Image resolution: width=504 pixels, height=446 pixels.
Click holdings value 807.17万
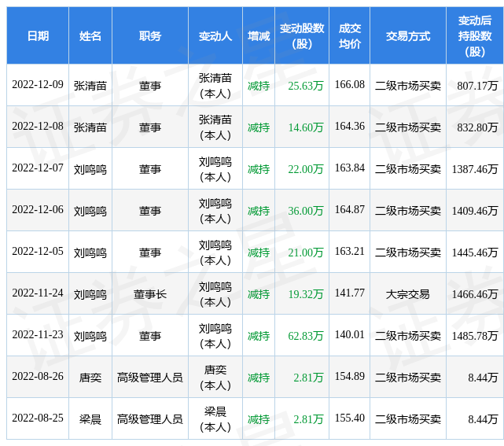tap(477, 86)
